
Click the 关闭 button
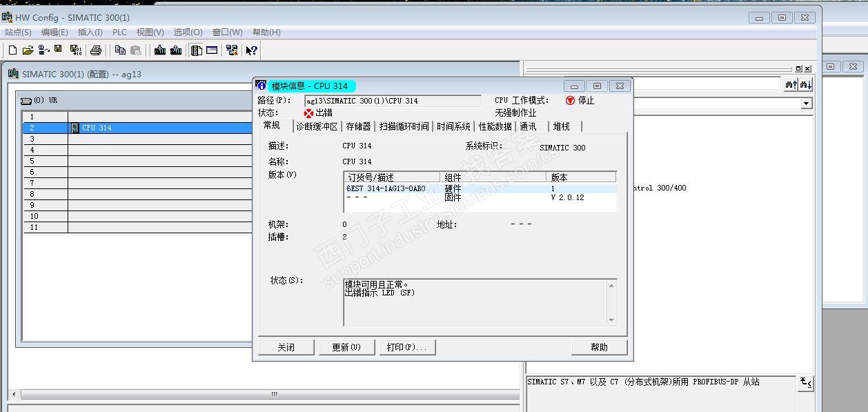286,347
